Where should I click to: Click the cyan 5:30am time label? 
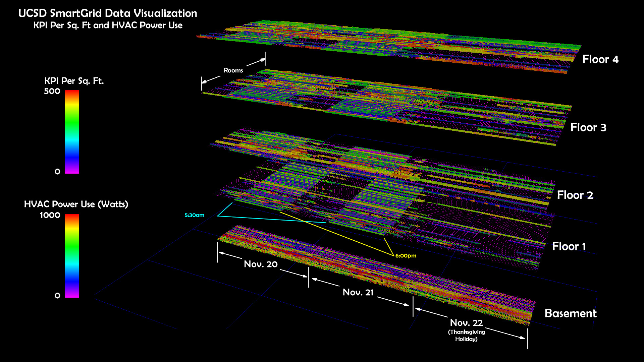[194, 215]
